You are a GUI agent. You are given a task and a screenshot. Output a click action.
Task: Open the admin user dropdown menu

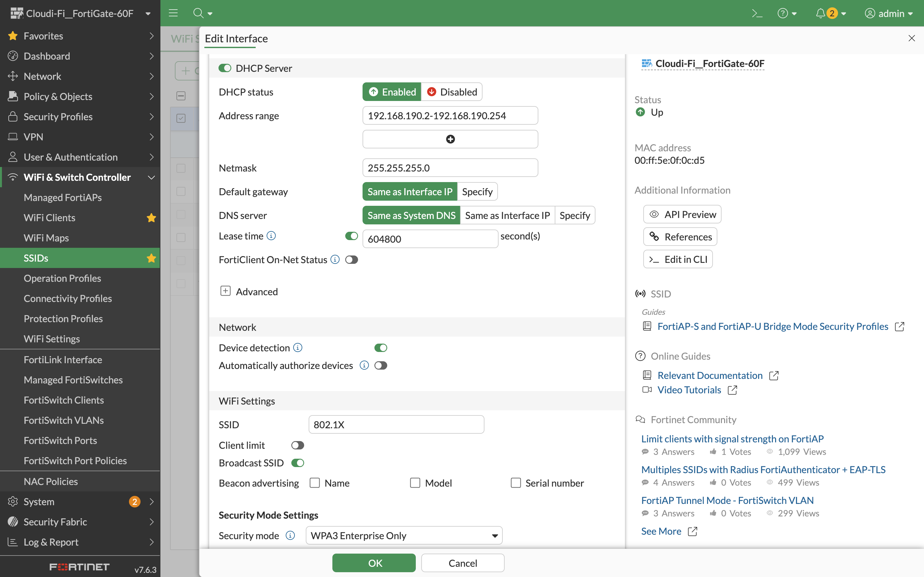point(889,13)
